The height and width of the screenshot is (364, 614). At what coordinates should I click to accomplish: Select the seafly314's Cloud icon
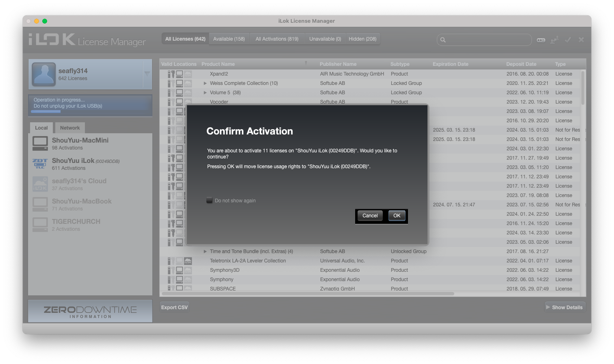point(40,184)
